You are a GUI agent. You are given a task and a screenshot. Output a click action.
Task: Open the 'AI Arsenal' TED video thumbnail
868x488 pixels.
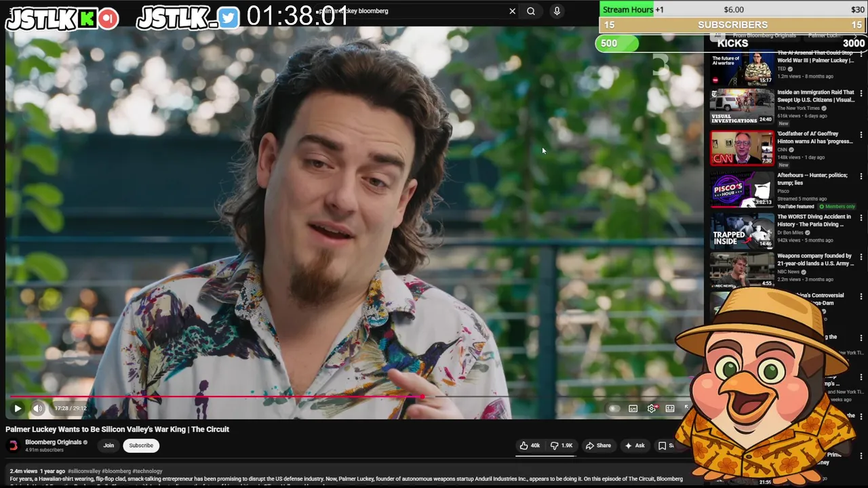(x=742, y=68)
